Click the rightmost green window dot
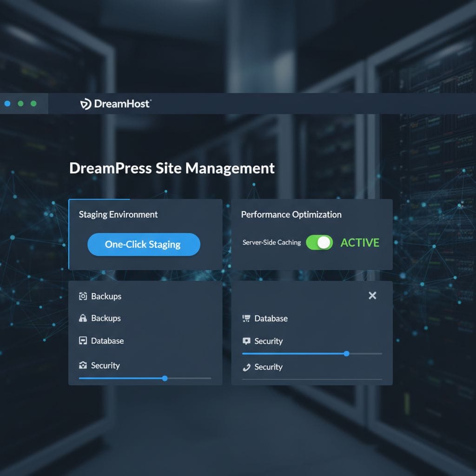 click(x=33, y=104)
